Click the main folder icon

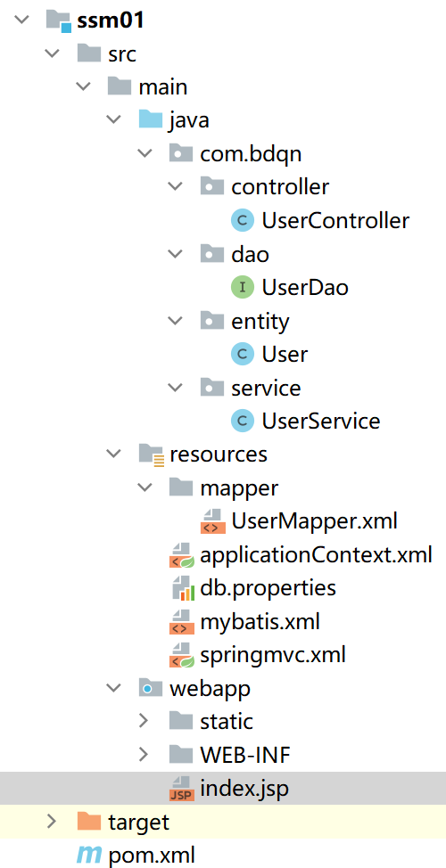click(x=120, y=86)
